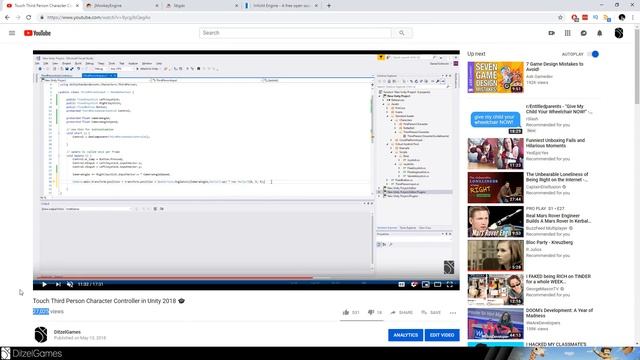Open the YouTube hamburger guide menu

(12, 33)
